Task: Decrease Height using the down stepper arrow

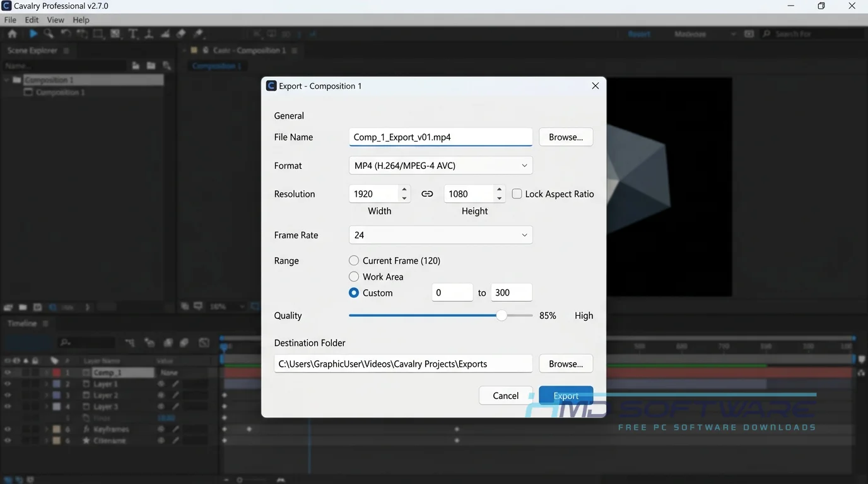Action: (500, 199)
